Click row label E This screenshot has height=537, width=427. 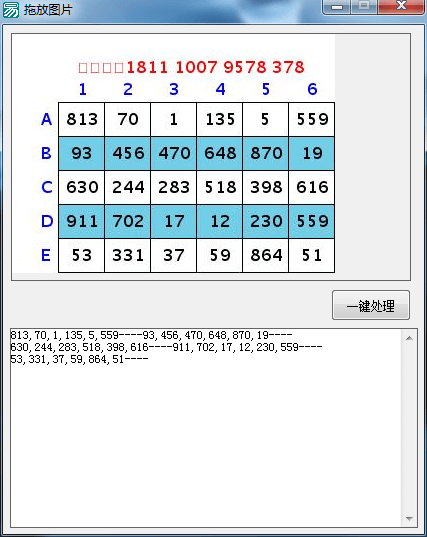pyautogui.click(x=46, y=255)
